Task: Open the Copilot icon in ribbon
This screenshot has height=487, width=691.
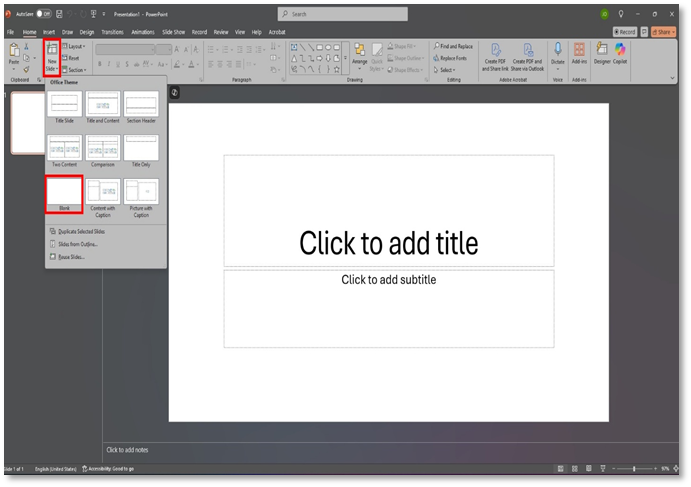Action: 620,52
